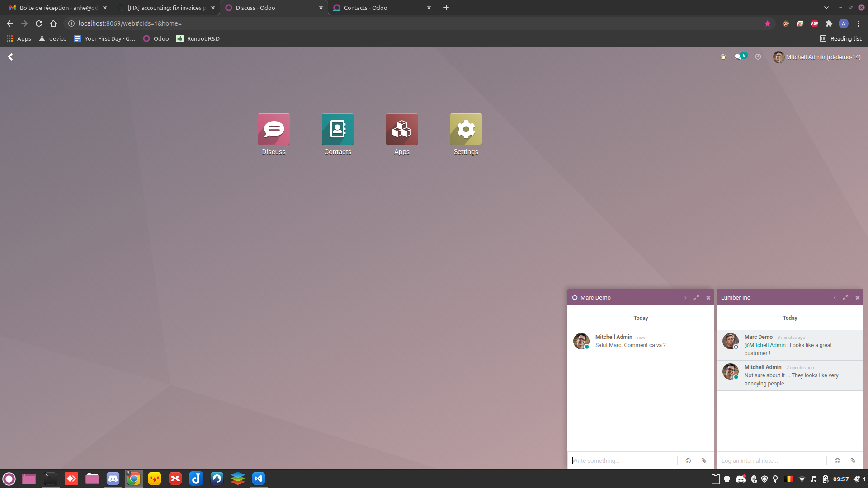Open emoji picker in Marc Demo chat

pos(688,460)
